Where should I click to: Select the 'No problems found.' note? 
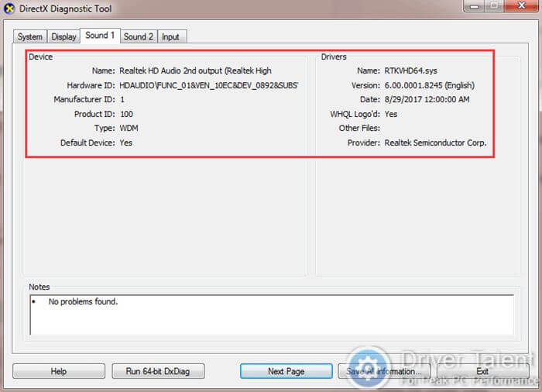pyautogui.click(x=83, y=301)
